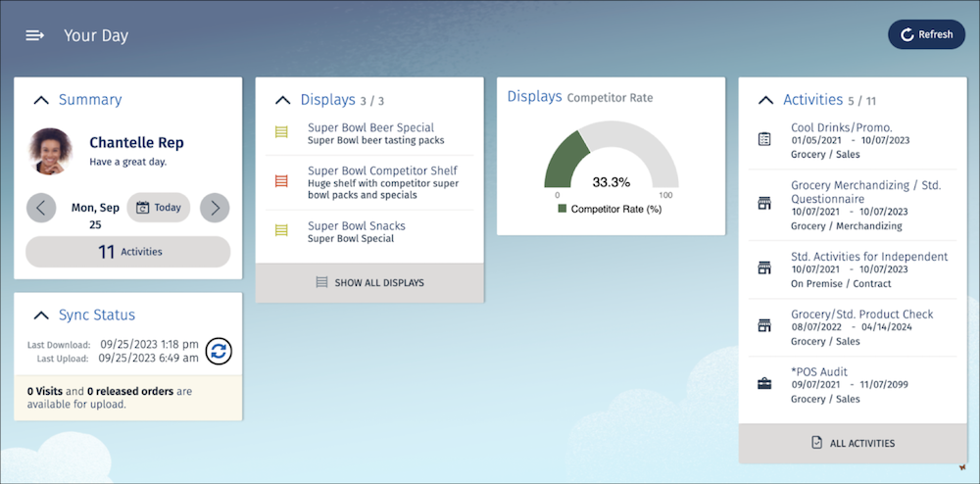Open the 11 Activities pill

pyautogui.click(x=128, y=252)
